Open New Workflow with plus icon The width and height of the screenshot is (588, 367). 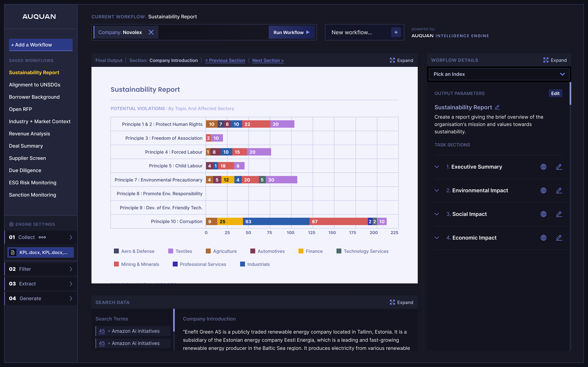395,32
